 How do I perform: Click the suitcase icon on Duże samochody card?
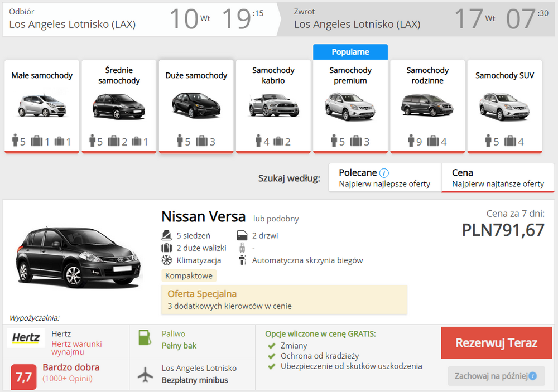(201, 141)
